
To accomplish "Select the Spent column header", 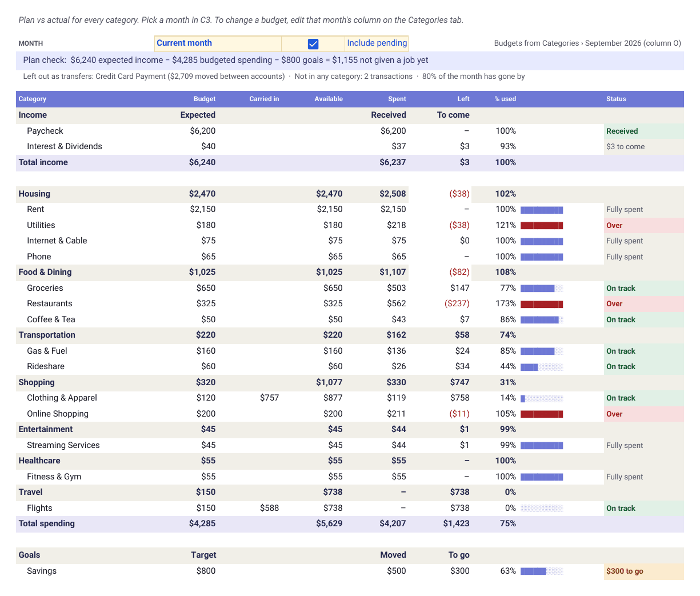I will 397,99.
